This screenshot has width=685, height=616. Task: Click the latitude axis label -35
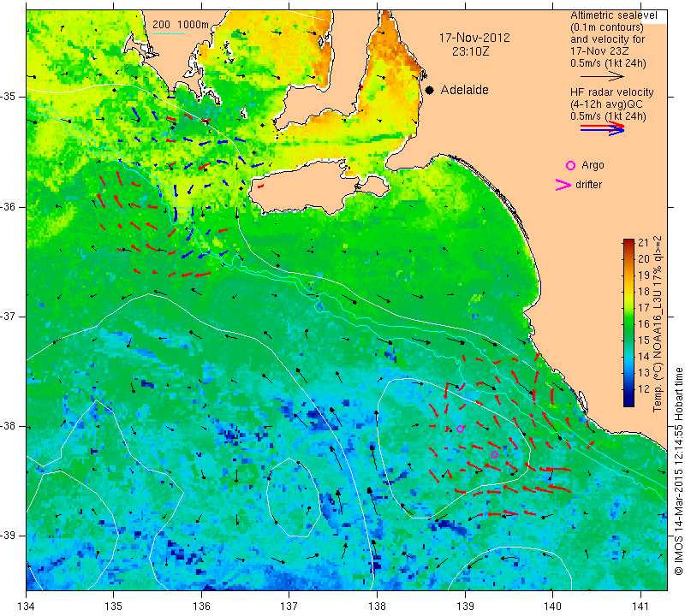coord(9,97)
